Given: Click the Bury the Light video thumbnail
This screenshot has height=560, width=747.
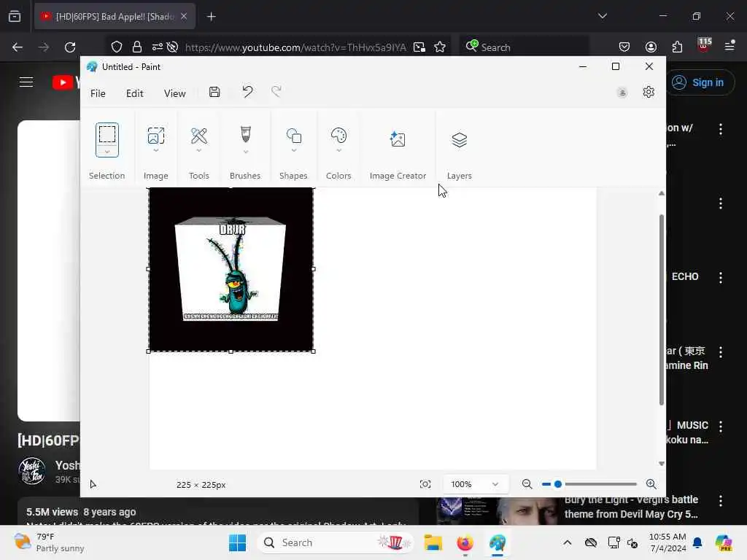Looking at the screenshot, I should point(497,511).
